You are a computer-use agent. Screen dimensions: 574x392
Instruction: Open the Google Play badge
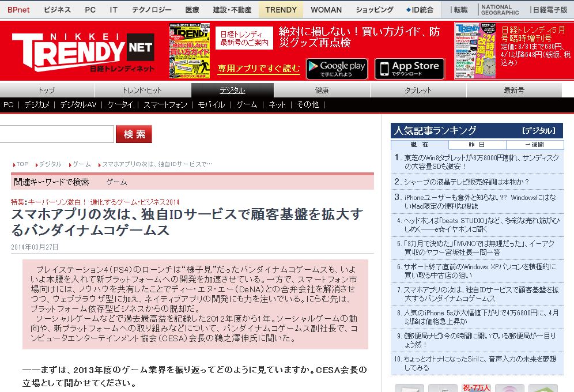coord(337,69)
